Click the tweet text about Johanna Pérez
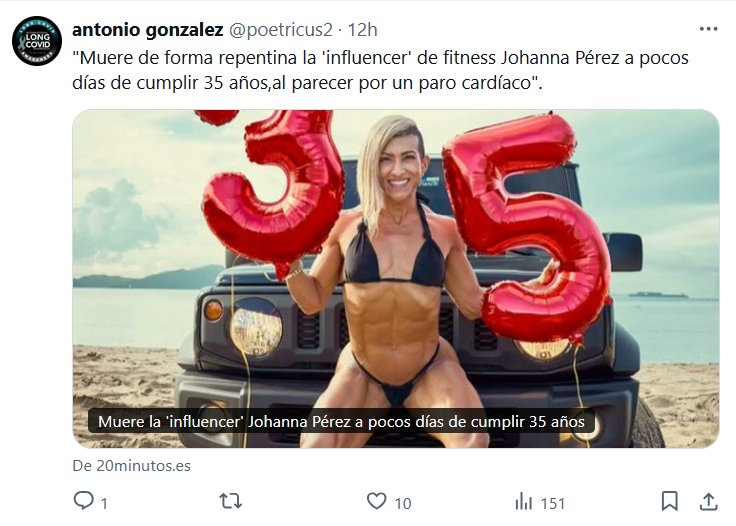Image resolution: width=736 pixels, height=526 pixels. coord(380,70)
